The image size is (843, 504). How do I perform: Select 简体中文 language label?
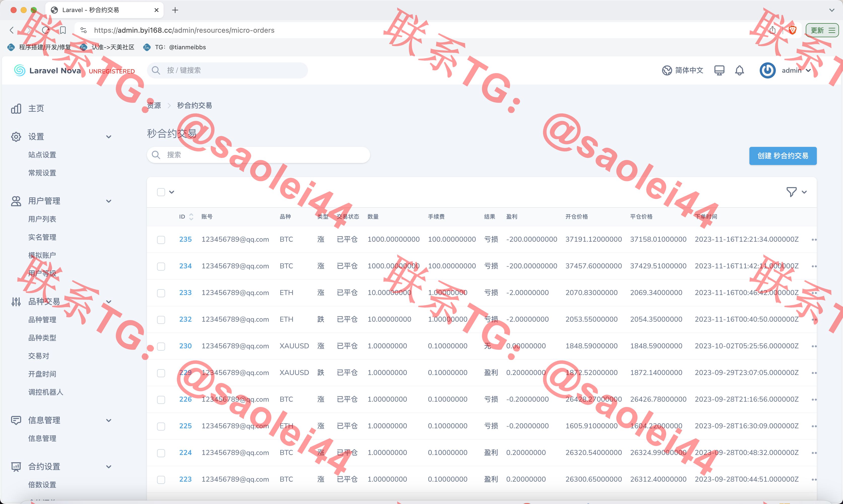(x=689, y=70)
